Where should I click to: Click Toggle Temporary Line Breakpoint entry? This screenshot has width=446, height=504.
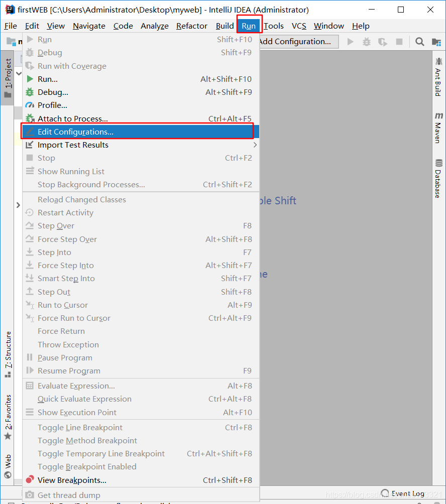coord(141,453)
